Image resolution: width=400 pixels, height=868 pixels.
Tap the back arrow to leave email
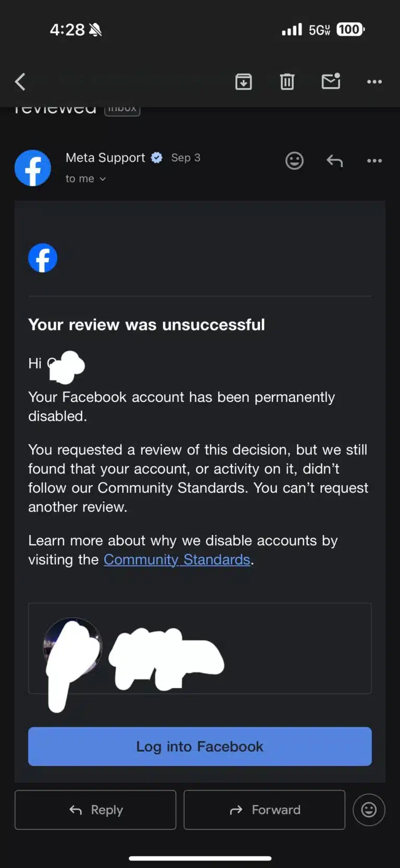pyautogui.click(x=20, y=82)
